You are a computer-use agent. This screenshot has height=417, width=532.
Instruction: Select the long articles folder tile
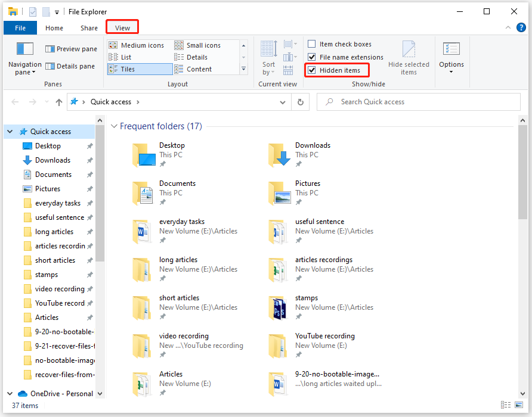coord(185,269)
